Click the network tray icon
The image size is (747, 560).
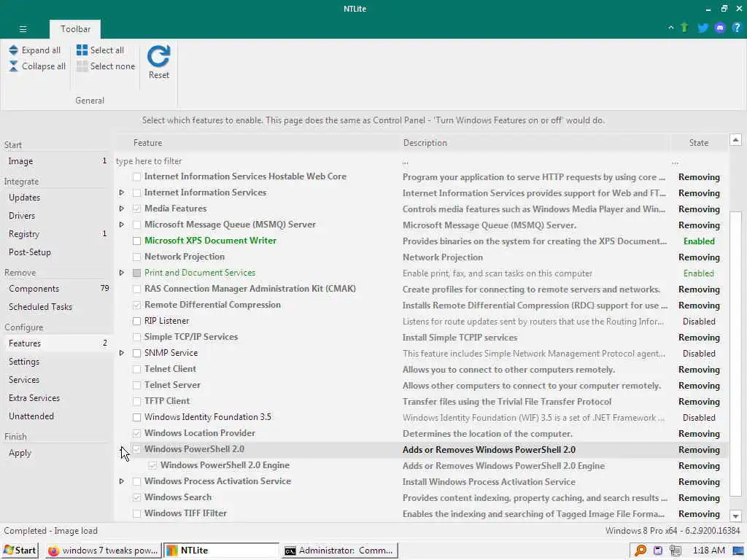675,551
